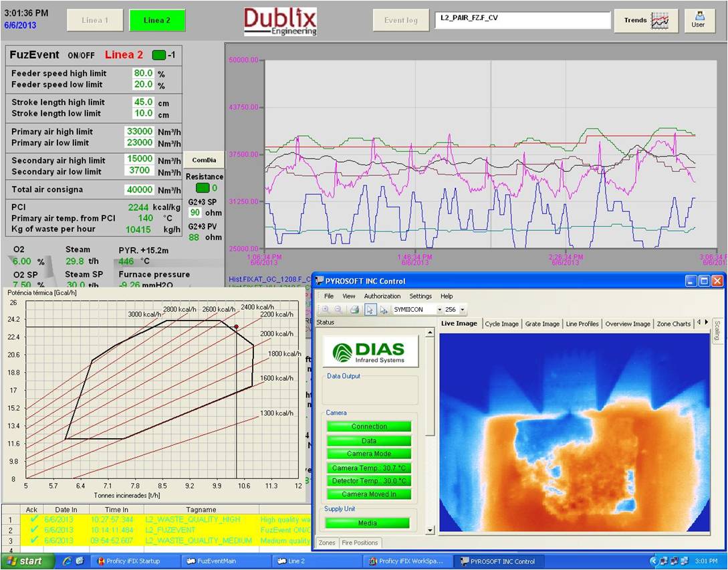
Task: Open the Fire Positions bottom tab
Action: coord(360,543)
